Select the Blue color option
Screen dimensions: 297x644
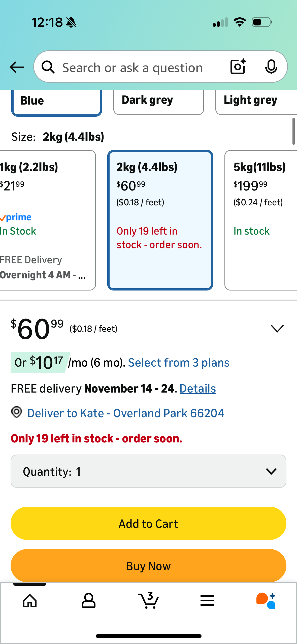(56, 101)
